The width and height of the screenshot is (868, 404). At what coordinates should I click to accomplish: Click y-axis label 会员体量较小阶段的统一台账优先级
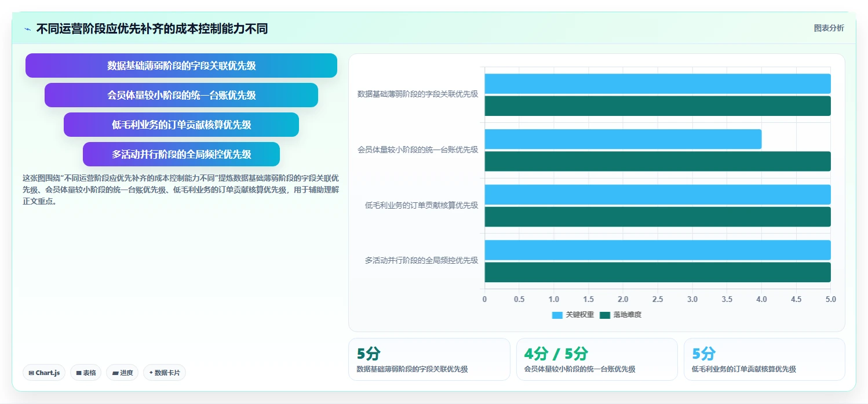[418, 150]
